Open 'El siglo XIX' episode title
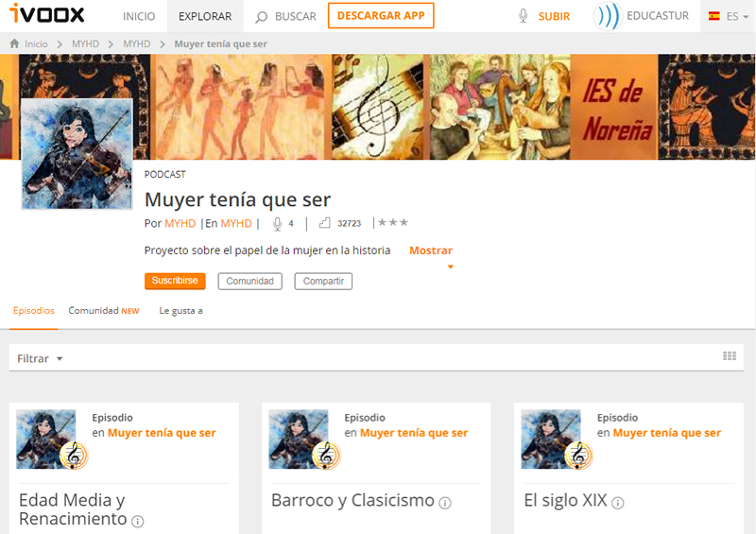 (x=565, y=500)
